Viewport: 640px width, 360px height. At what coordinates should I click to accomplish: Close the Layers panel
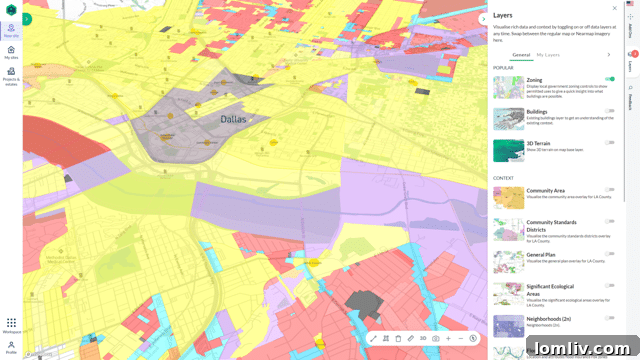point(615,8)
